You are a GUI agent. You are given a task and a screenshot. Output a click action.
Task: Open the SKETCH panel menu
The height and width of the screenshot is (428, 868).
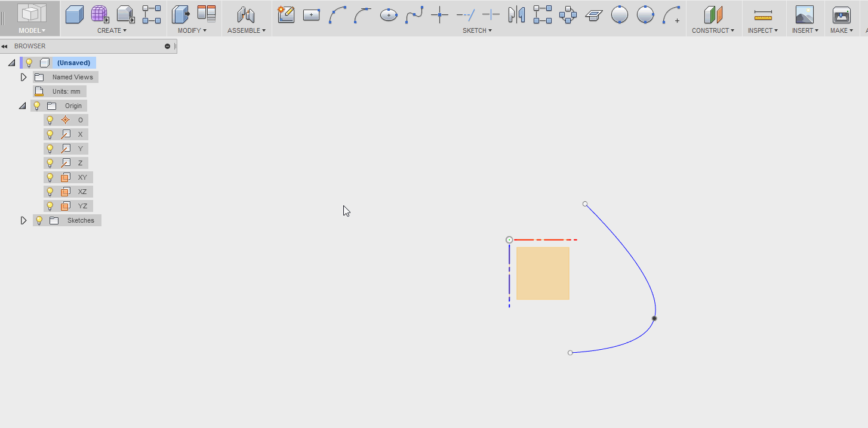(x=477, y=30)
